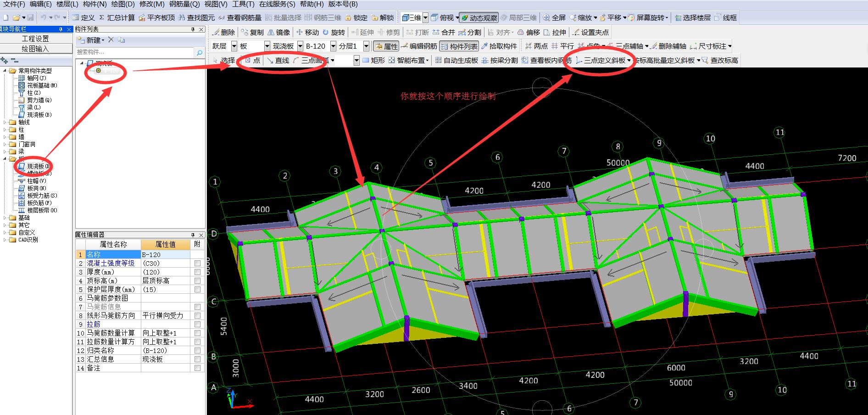Select the 旋转 rotate tool
Viewport: 868px width, 415px height.
coord(334,32)
